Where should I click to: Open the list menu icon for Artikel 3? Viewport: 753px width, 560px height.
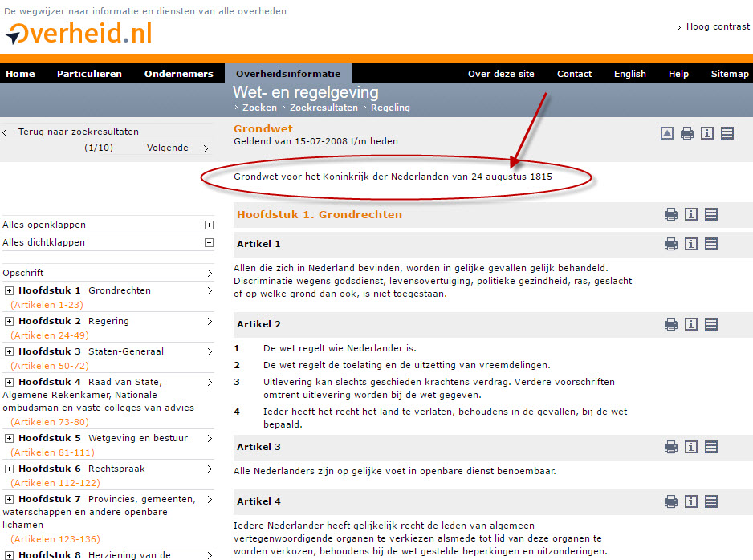tap(711, 447)
